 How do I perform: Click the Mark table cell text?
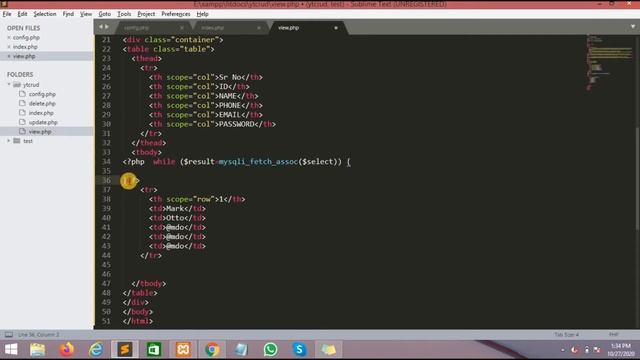[175, 209]
